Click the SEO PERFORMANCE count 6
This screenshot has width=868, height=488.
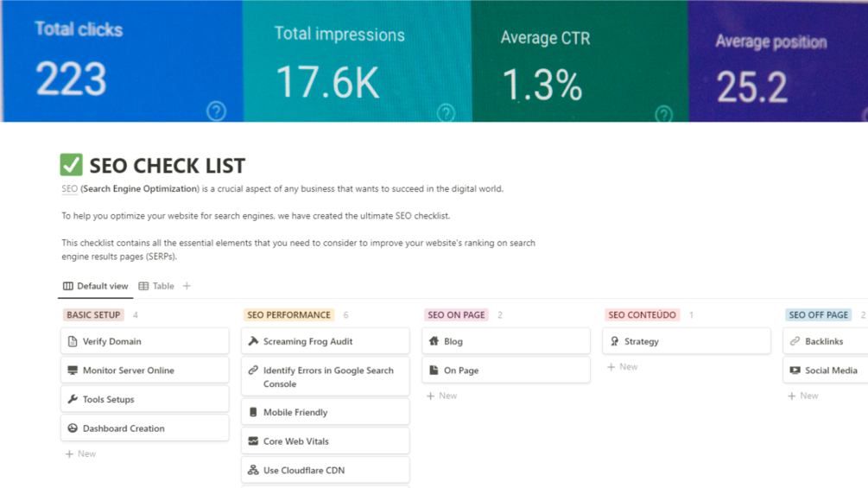[345, 314]
